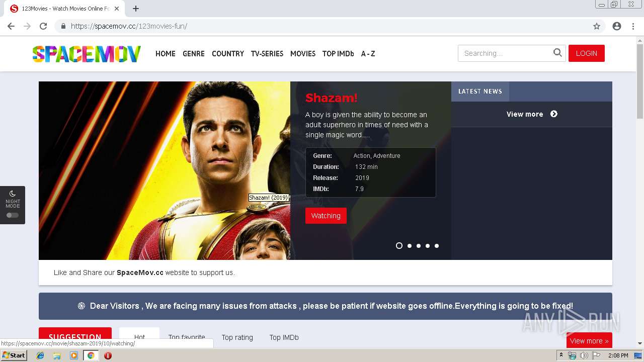Click the Chrome taskbar icon
This screenshot has width=644, height=362.
tap(91, 355)
